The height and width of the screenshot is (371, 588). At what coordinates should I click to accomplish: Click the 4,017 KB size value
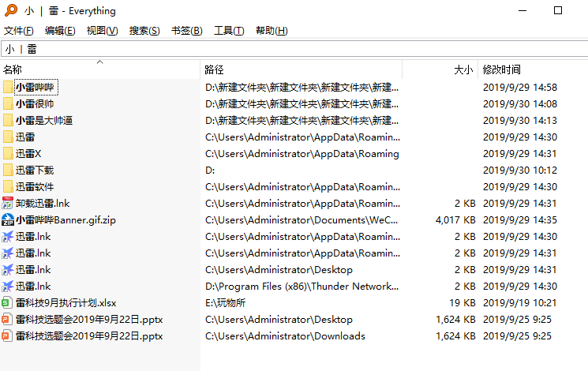pyautogui.click(x=455, y=219)
